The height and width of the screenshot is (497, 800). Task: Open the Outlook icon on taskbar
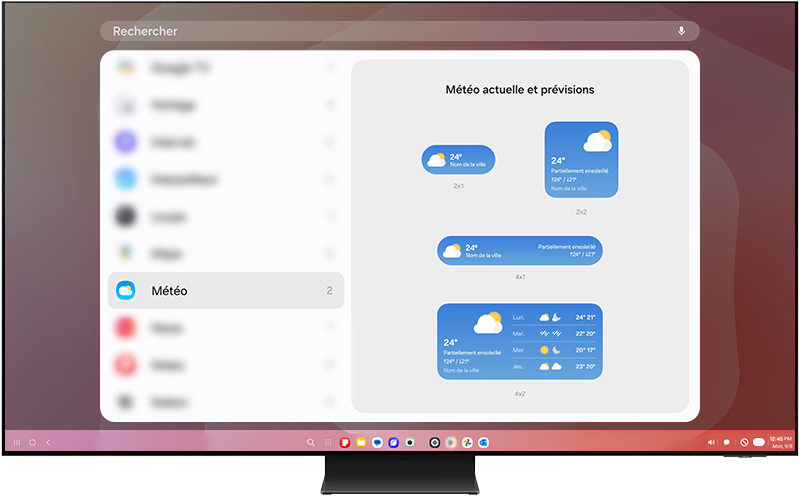tap(483, 442)
